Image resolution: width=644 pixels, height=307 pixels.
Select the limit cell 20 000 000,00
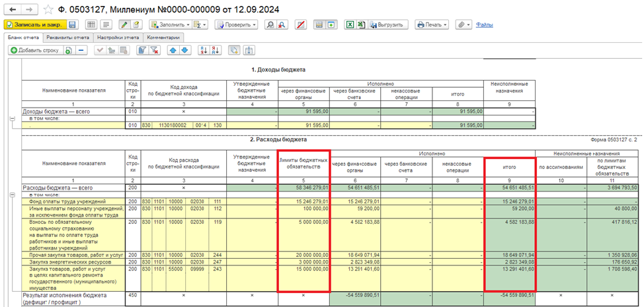click(x=304, y=255)
